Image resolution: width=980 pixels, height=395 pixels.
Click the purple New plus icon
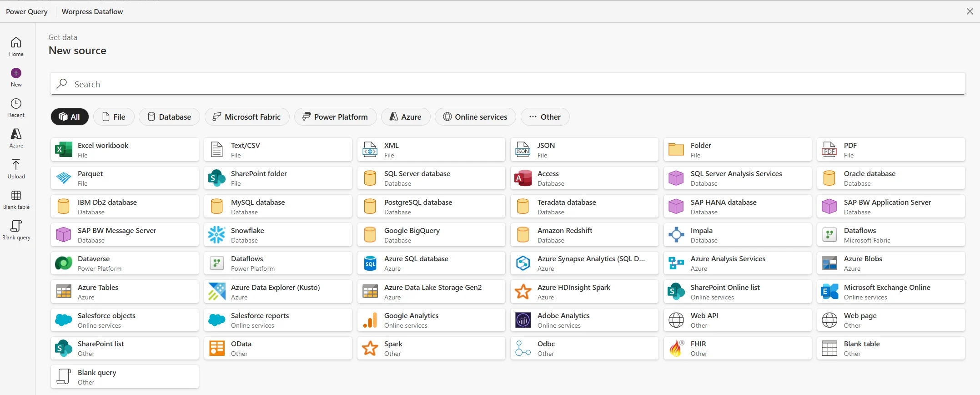(16, 73)
